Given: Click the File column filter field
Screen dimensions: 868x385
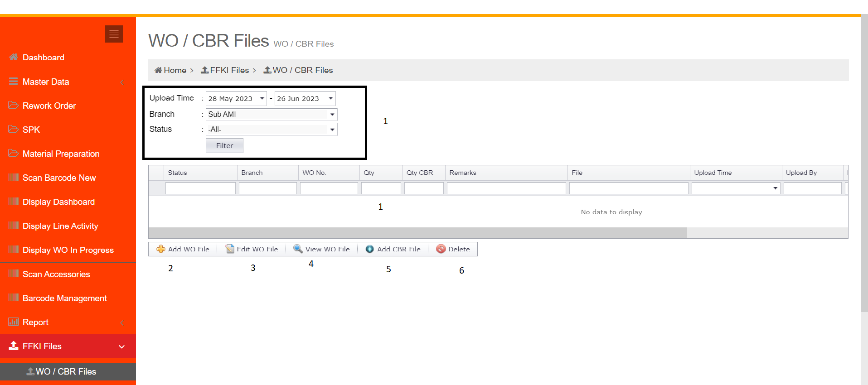Looking at the screenshot, I should point(629,188).
